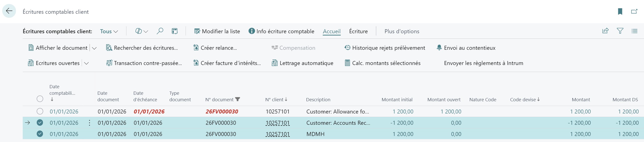This screenshot has height=142, width=644.
Task: Click the Nature Code column header
Action: point(483,99)
